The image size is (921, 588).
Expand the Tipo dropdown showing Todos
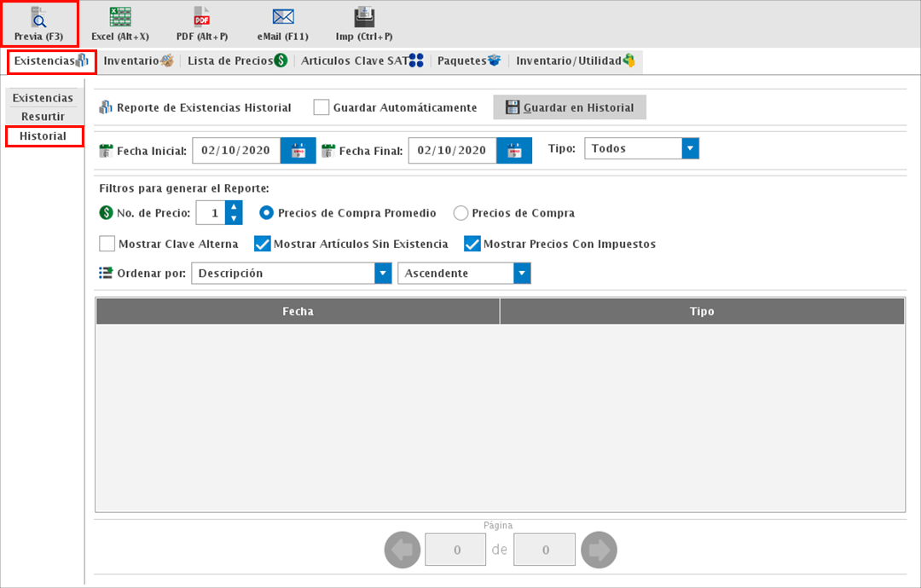click(x=691, y=148)
